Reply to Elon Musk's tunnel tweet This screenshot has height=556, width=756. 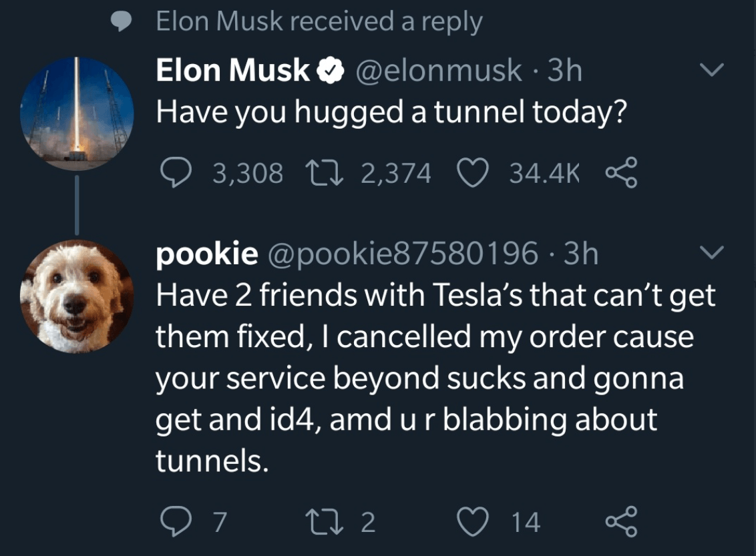[176, 174]
